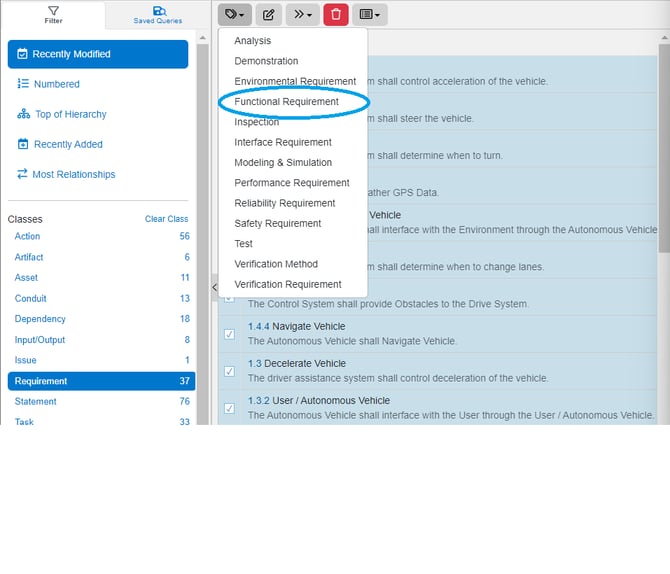Expand the double-arrow more actions dropdown

pos(301,15)
